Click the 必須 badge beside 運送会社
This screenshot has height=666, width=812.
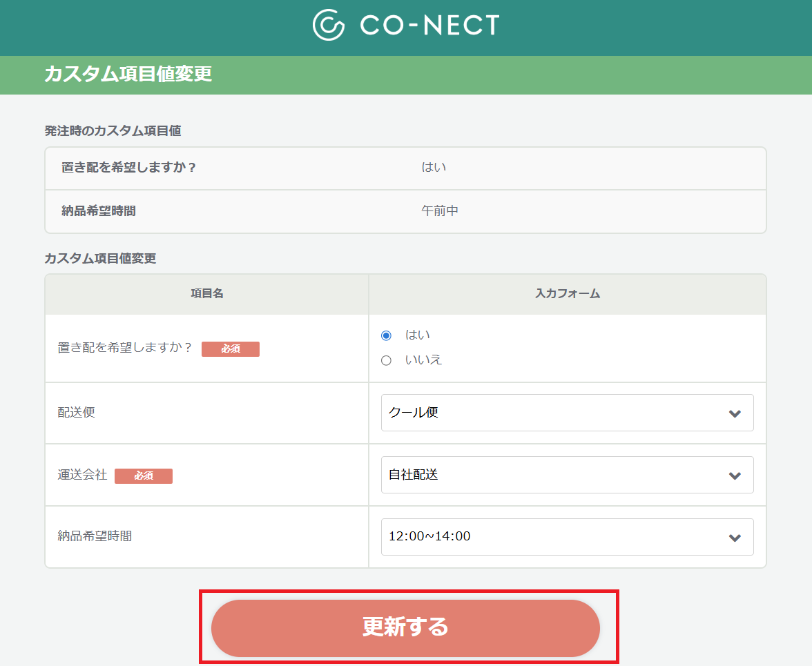tap(144, 476)
